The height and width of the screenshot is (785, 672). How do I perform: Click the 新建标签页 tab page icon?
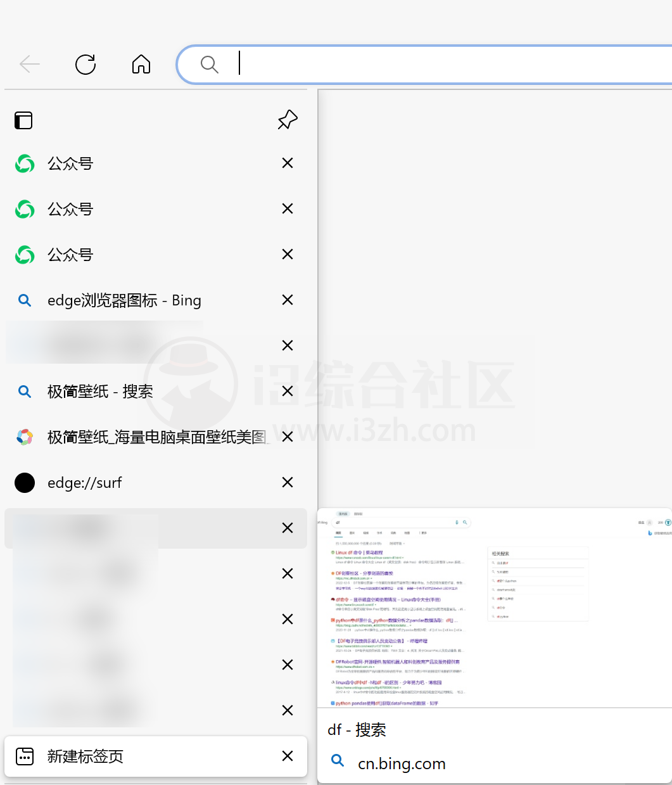pyautogui.click(x=25, y=756)
